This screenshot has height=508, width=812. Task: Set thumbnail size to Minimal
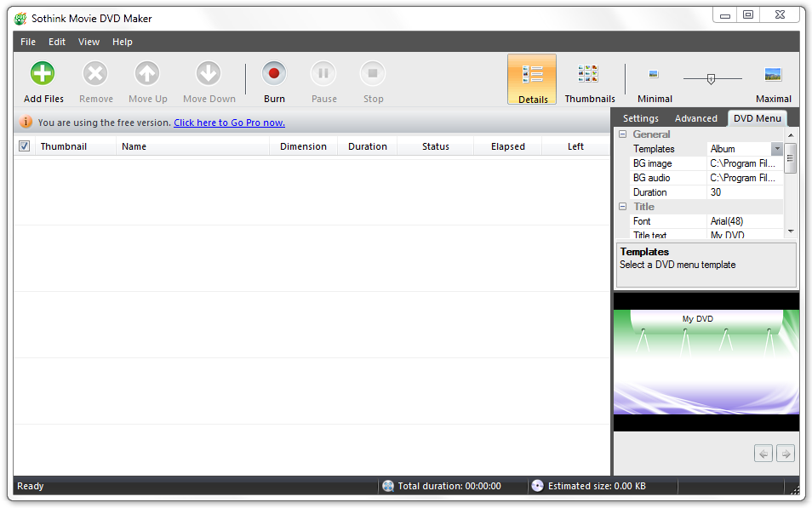tap(654, 75)
